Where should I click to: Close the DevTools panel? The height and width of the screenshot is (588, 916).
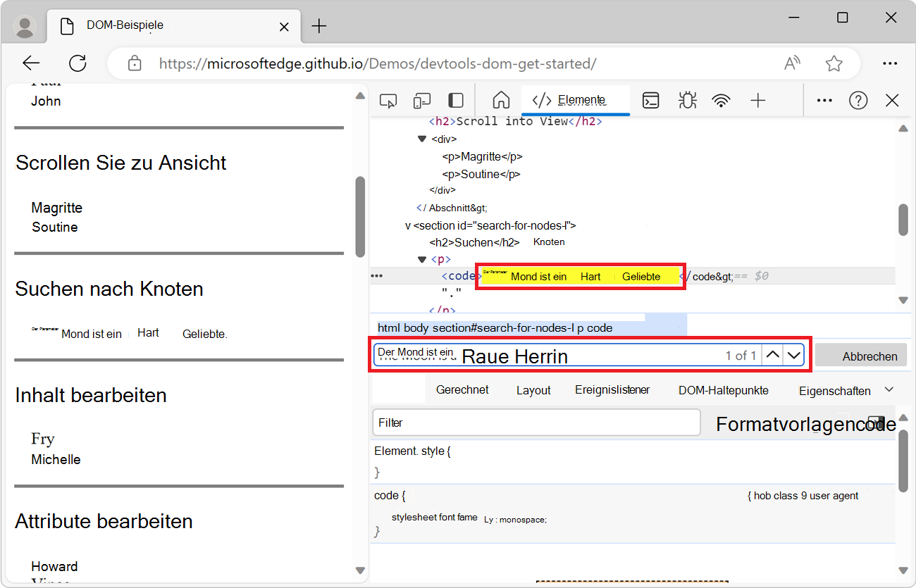892,101
